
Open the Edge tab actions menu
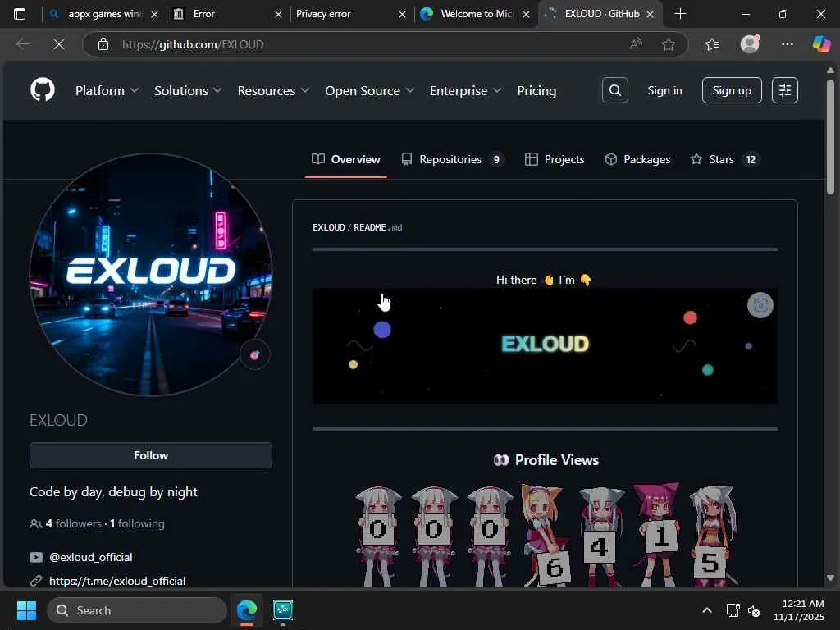(x=20, y=14)
